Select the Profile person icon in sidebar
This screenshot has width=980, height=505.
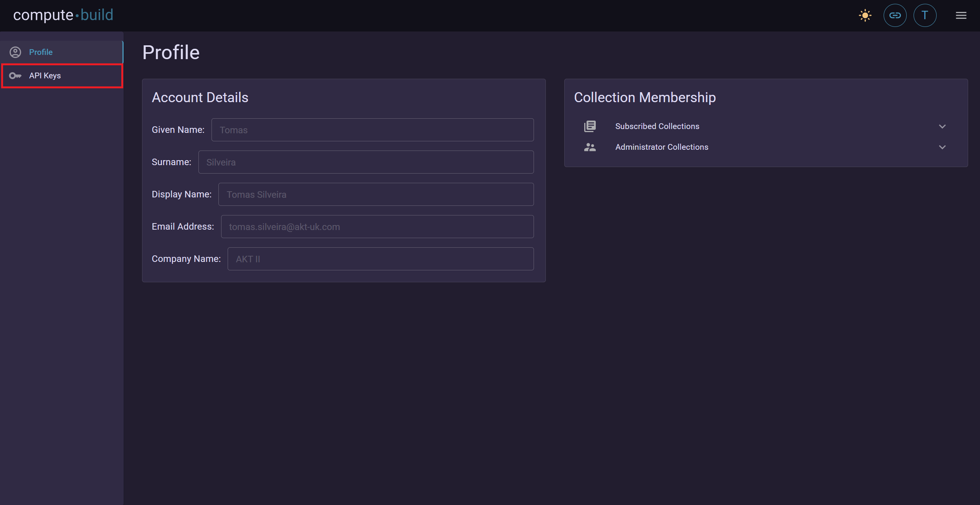[x=16, y=52]
